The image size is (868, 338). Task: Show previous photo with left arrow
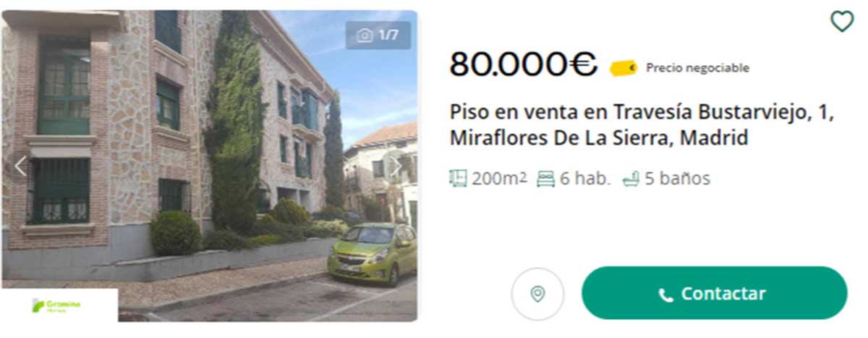point(20,166)
